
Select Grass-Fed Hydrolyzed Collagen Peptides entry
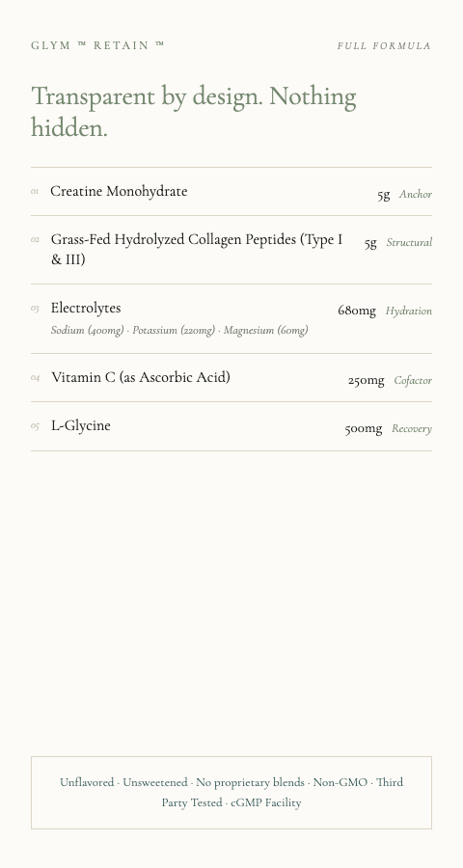pyautogui.click(x=197, y=249)
